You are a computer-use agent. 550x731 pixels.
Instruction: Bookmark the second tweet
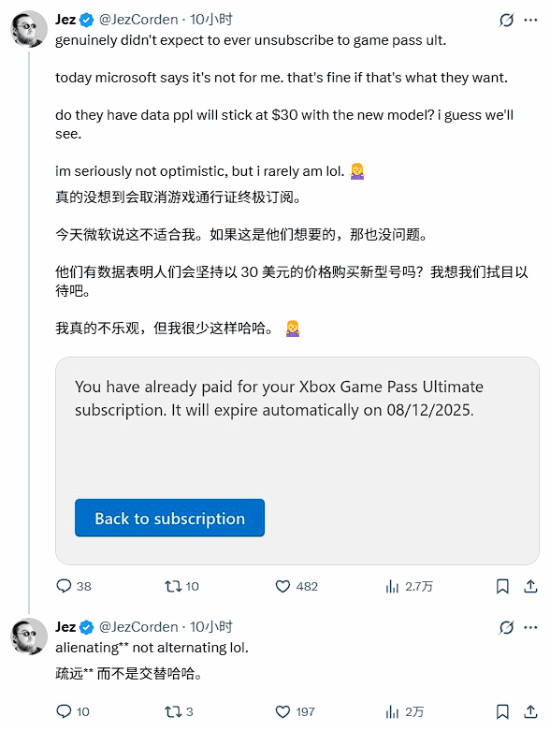(502, 711)
